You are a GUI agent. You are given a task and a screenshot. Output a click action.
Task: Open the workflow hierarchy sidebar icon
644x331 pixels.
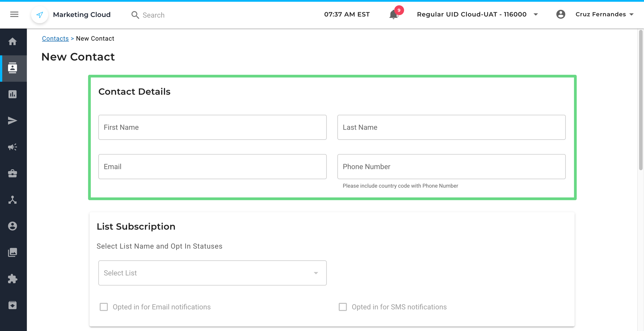12,200
